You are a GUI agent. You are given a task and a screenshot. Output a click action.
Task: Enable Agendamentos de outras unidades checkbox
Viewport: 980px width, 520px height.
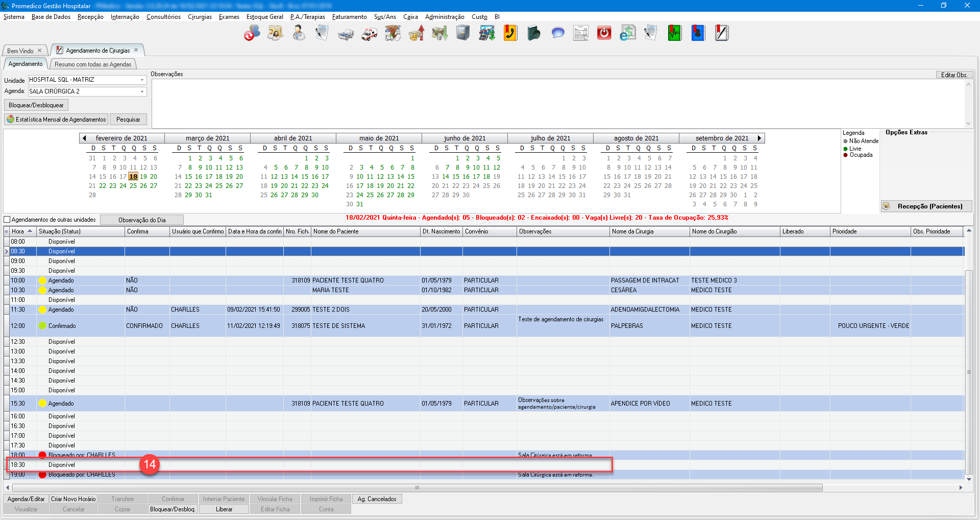(x=7, y=220)
